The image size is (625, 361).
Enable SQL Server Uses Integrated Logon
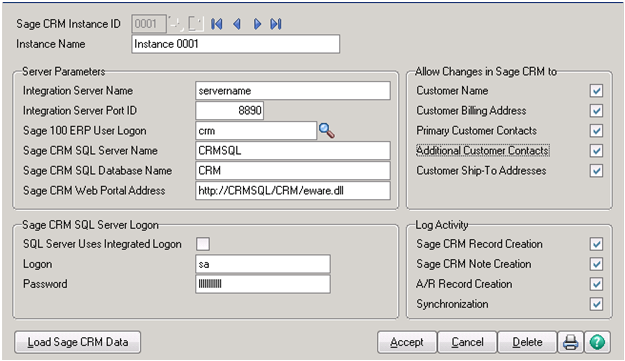pos(203,244)
